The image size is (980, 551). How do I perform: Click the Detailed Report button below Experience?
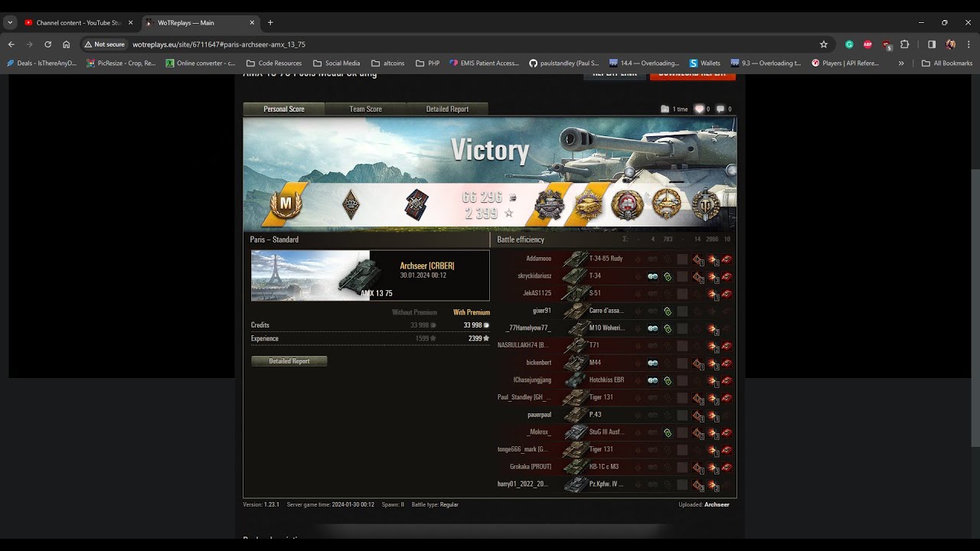click(289, 361)
